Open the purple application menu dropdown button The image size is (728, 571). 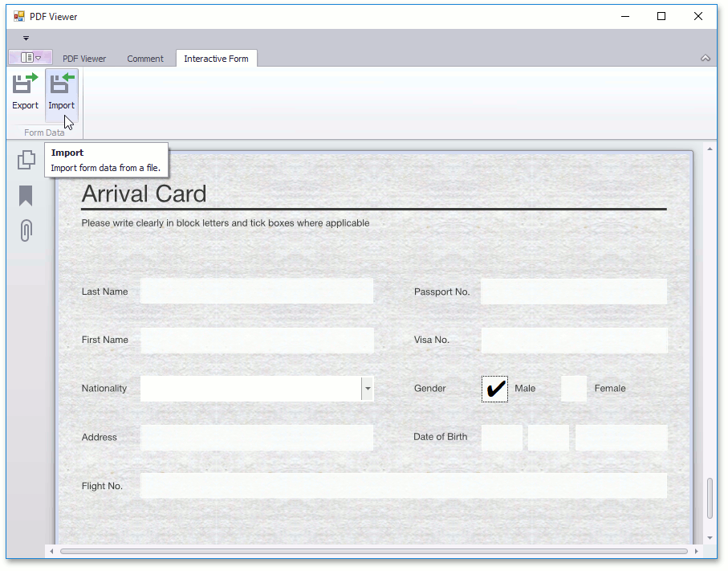31,58
